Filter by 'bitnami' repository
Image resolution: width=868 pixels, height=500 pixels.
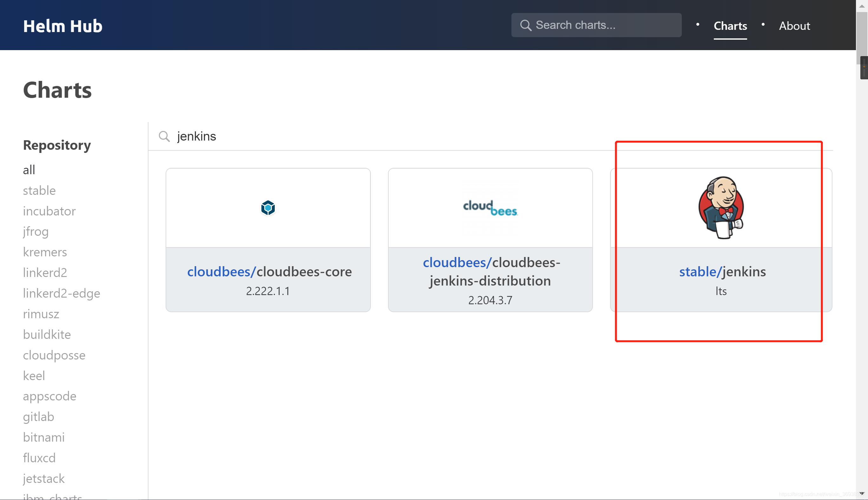coord(43,437)
